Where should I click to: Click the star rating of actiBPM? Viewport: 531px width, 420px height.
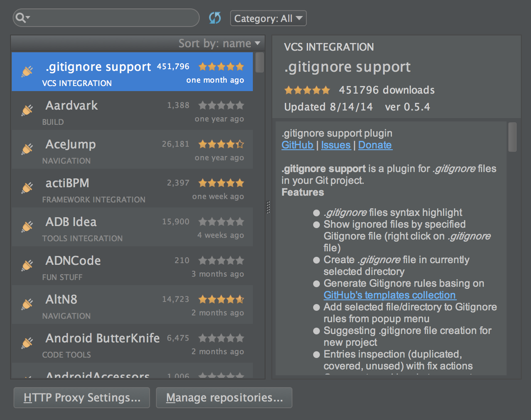click(221, 183)
